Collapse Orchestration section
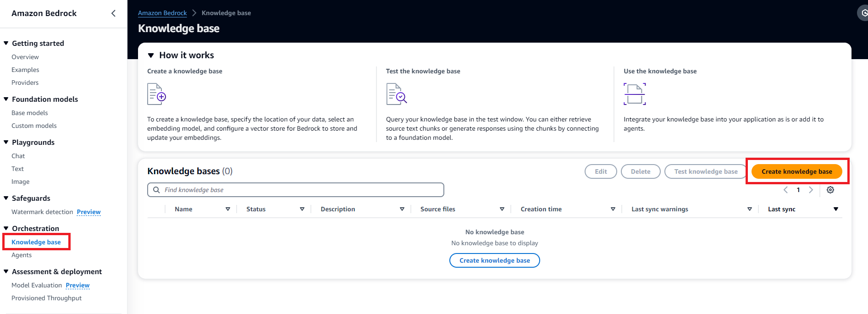Viewport: 868px width, 314px height. coord(6,228)
